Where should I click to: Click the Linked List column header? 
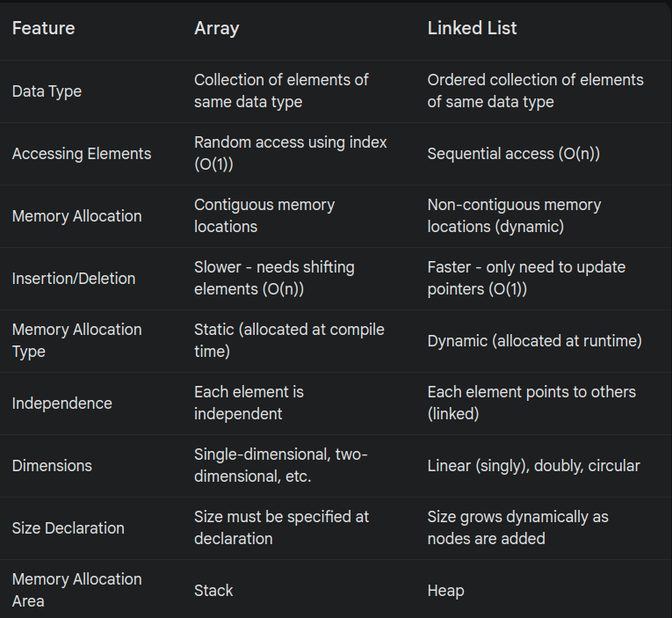point(472,28)
